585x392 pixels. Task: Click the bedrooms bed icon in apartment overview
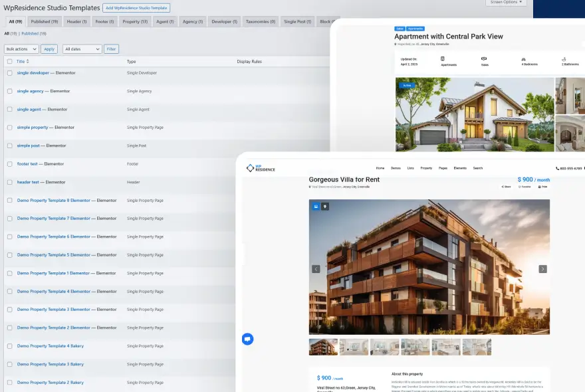coord(523,59)
